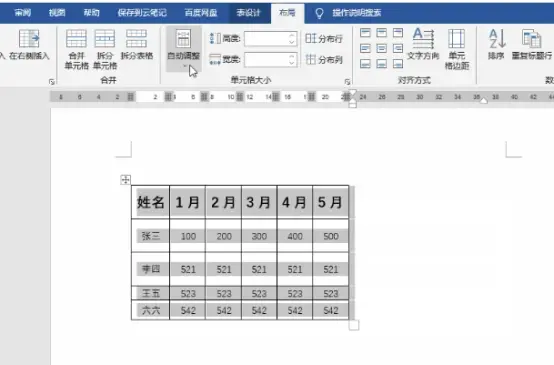This screenshot has height=365, width=554.
Task: Decrease row height with down spinner
Action: click(x=292, y=42)
